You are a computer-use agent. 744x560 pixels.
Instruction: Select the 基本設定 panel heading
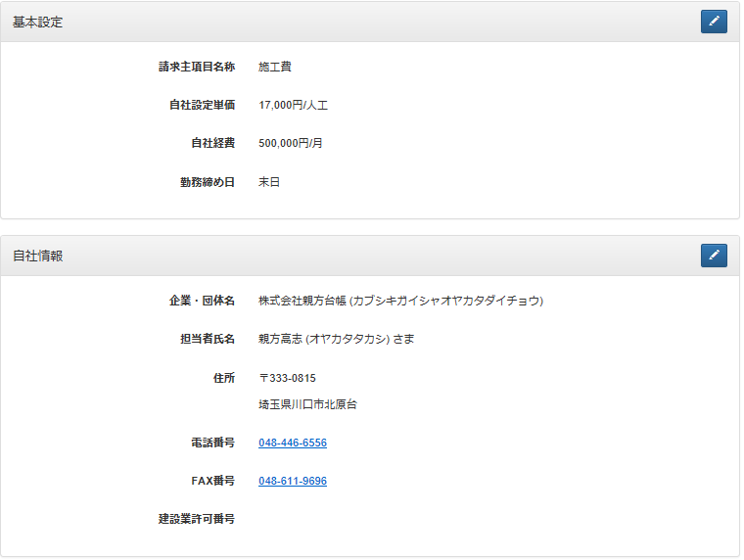click(x=38, y=22)
